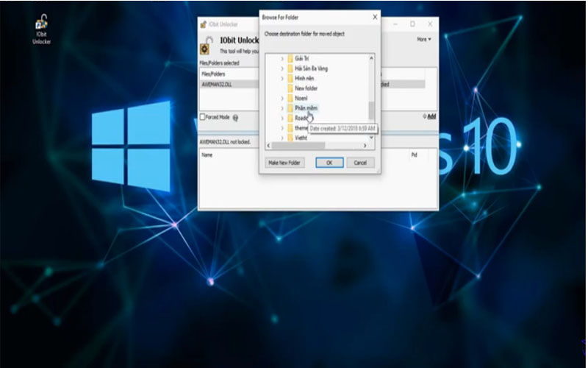Click the Forced Mode help question icon
Screen dimensions: 588x368
pyautogui.click(x=235, y=118)
